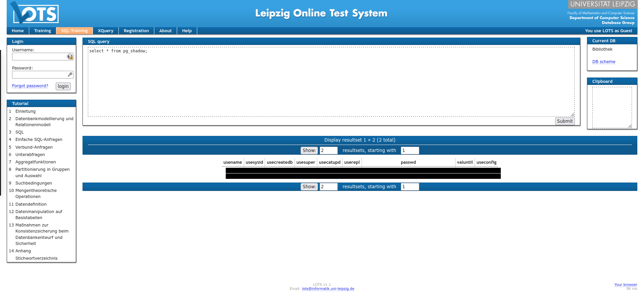Click the password field key icon
This screenshot has width=644, height=304.
click(70, 74)
